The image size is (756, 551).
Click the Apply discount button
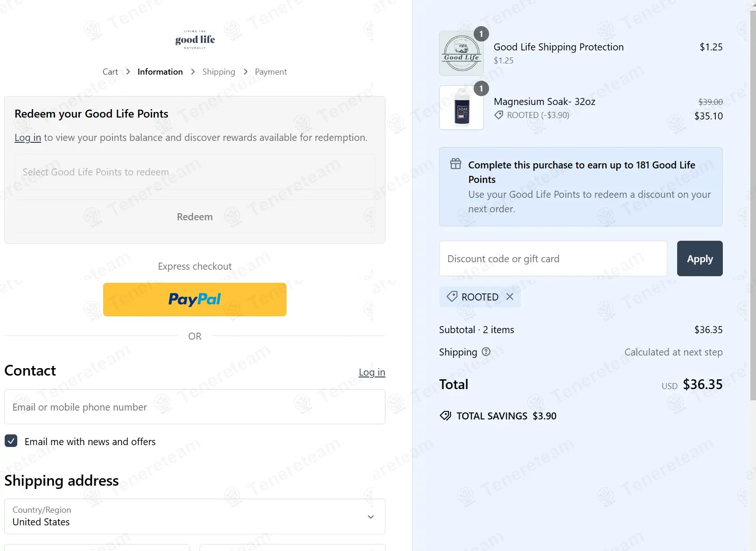(700, 258)
